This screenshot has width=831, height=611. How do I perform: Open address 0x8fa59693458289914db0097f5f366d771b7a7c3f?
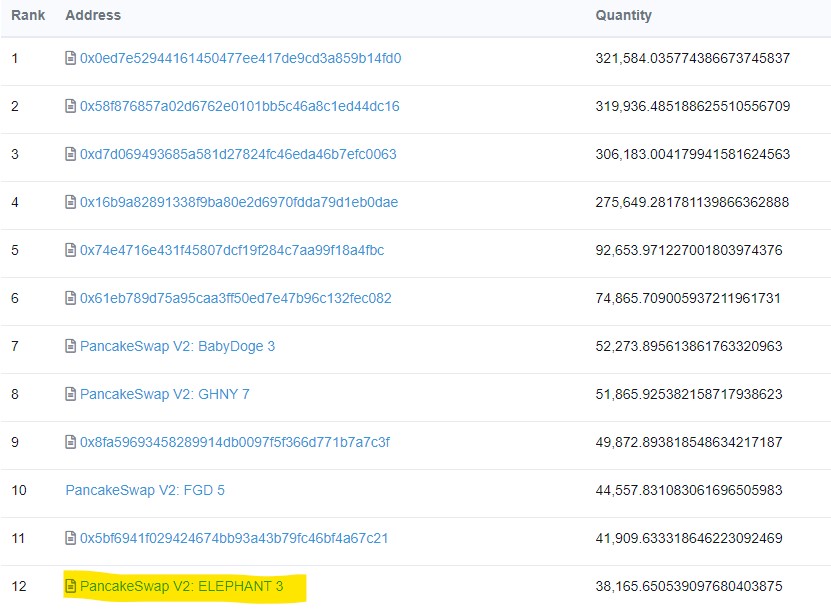click(235, 442)
